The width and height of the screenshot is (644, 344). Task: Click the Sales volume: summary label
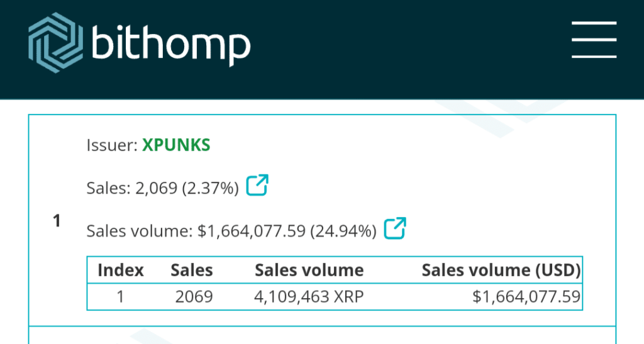coord(139,231)
